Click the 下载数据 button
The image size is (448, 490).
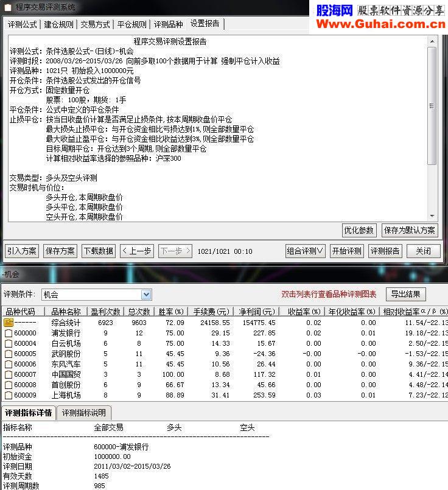(x=99, y=251)
